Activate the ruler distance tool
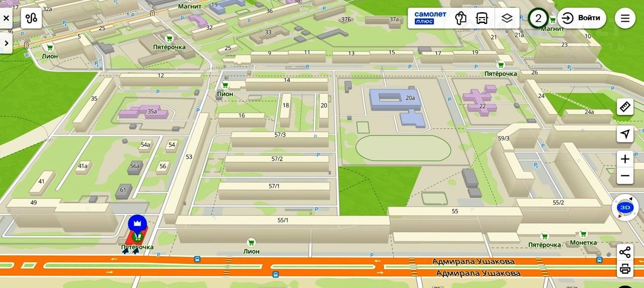Screen dimensions: 644x288 pyautogui.click(x=625, y=107)
